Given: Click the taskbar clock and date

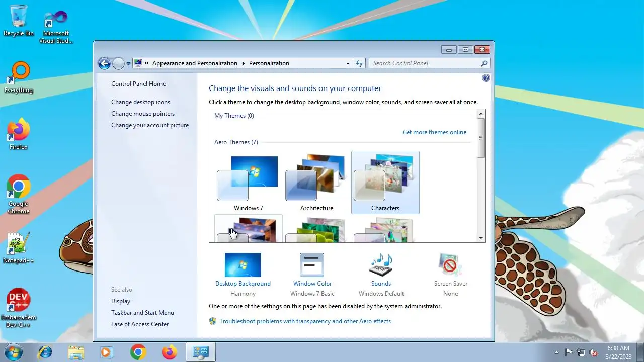Looking at the screenshot, I should coord(618,352).
